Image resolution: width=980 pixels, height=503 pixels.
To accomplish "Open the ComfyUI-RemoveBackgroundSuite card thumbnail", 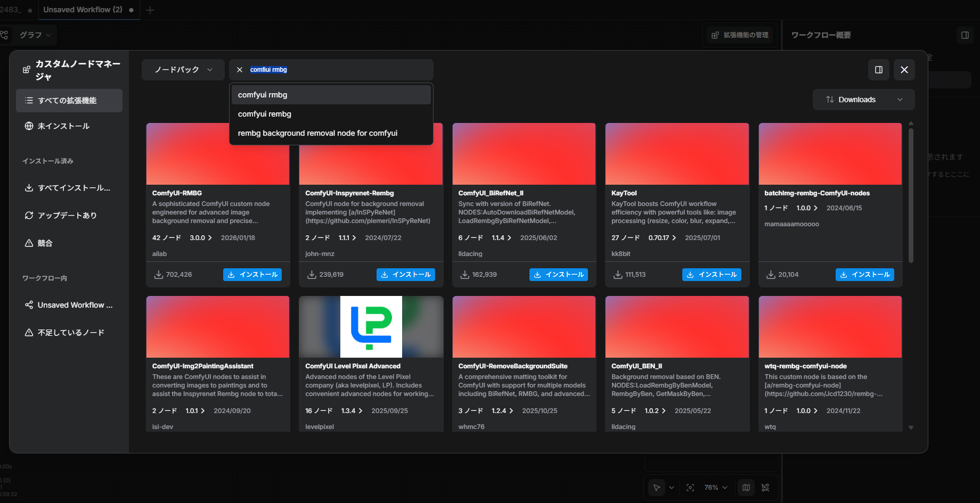I will tap(524, 327).
